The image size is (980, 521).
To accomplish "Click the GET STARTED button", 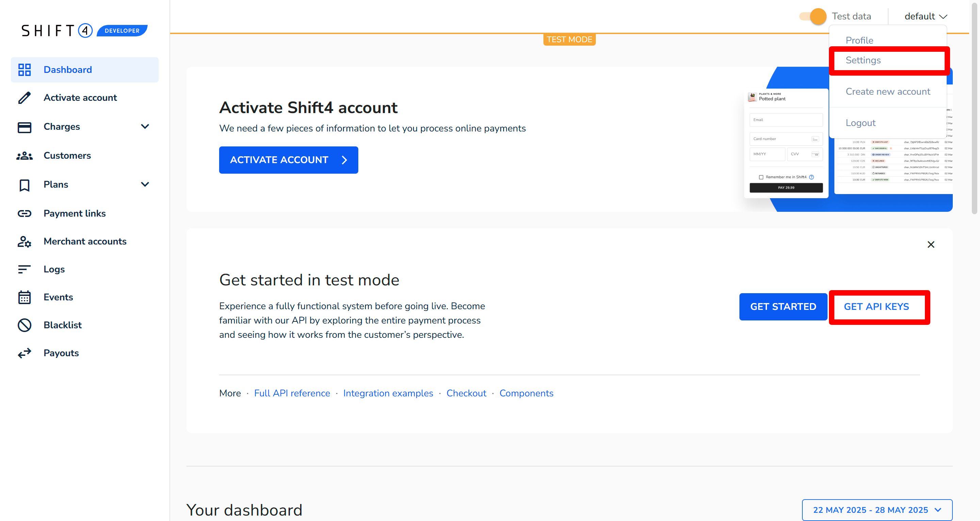I will [x=783, y=306].
